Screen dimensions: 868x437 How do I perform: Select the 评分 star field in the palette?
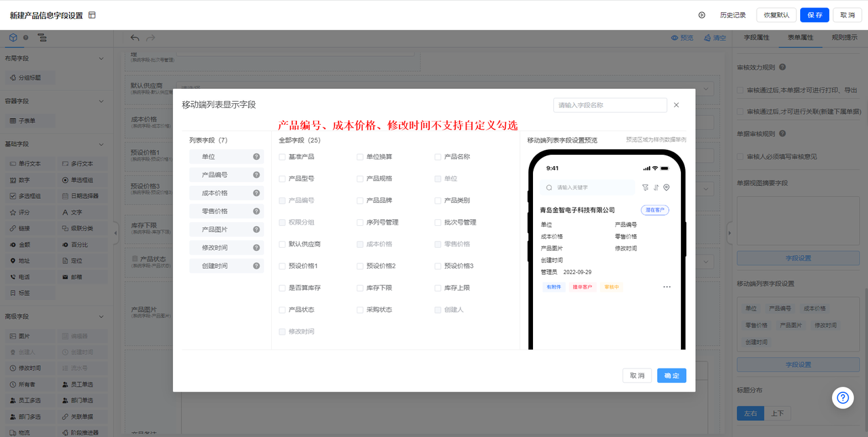click(29, 212)
